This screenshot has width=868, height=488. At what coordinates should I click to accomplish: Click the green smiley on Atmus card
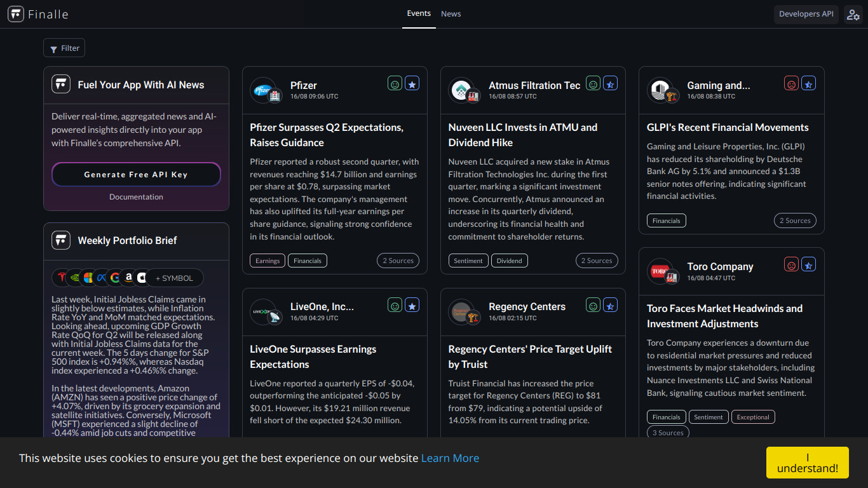click(593, 83)
